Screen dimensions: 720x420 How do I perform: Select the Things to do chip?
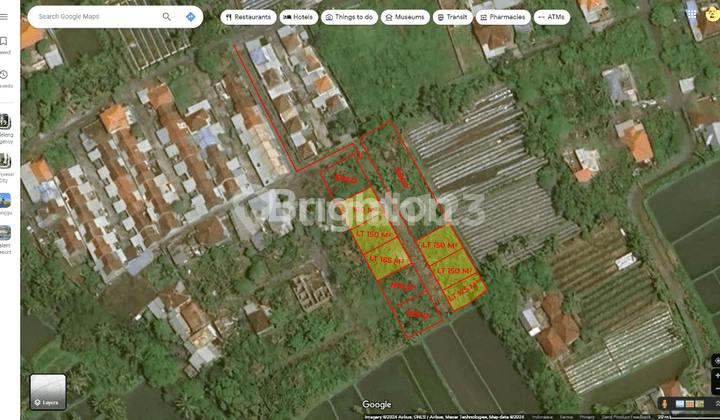[349, 17]
